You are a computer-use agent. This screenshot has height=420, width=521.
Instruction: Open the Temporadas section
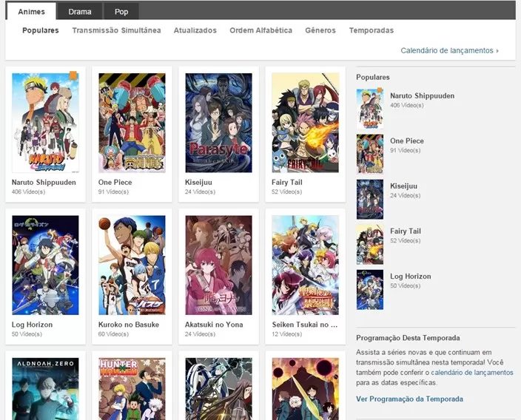click(x=371, y=30)
